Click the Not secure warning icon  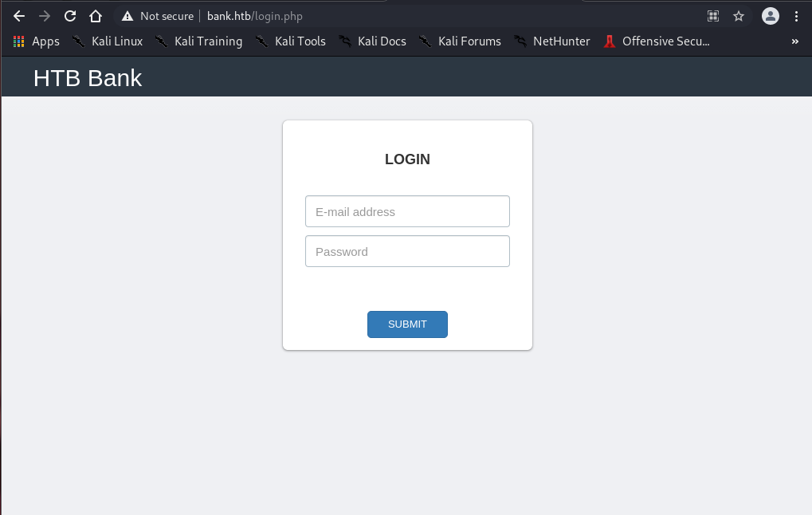click(x=127, y=16)
